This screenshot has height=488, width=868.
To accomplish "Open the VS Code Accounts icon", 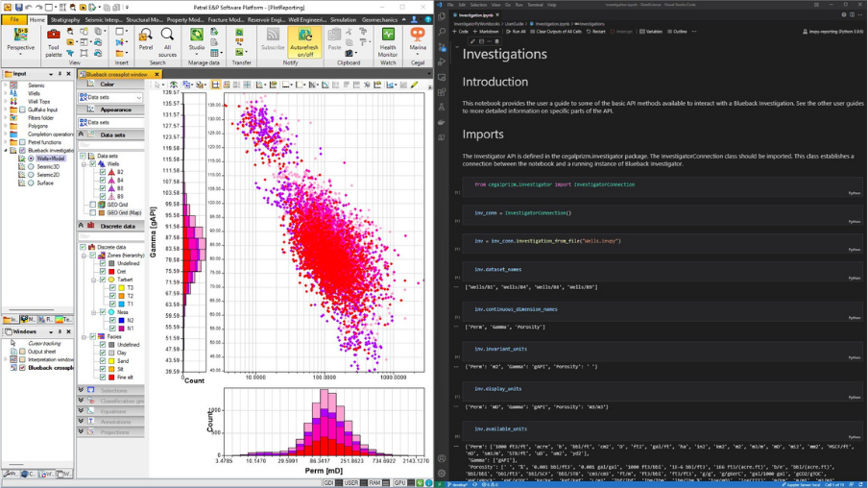I will [x=441, y=458].
